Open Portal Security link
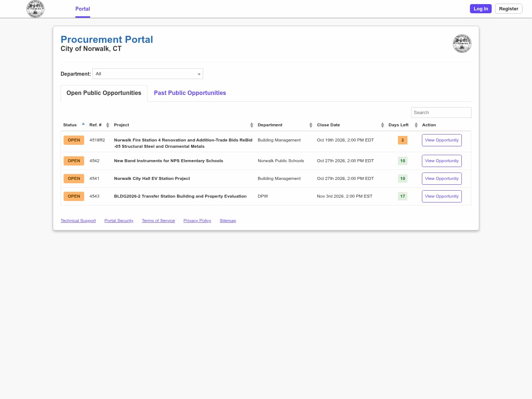 click(119, 221)
